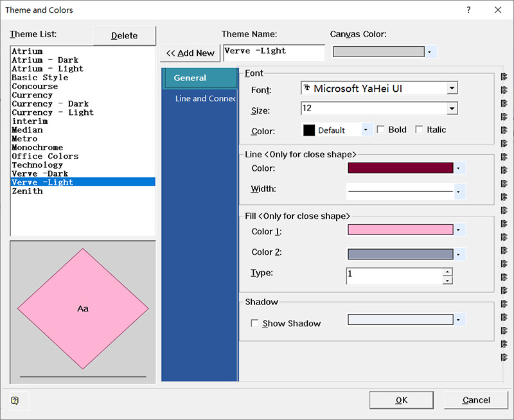Click the pink diamond theme preview
The height and width of the screenshot is (420, 514).
tap(83, 309)
